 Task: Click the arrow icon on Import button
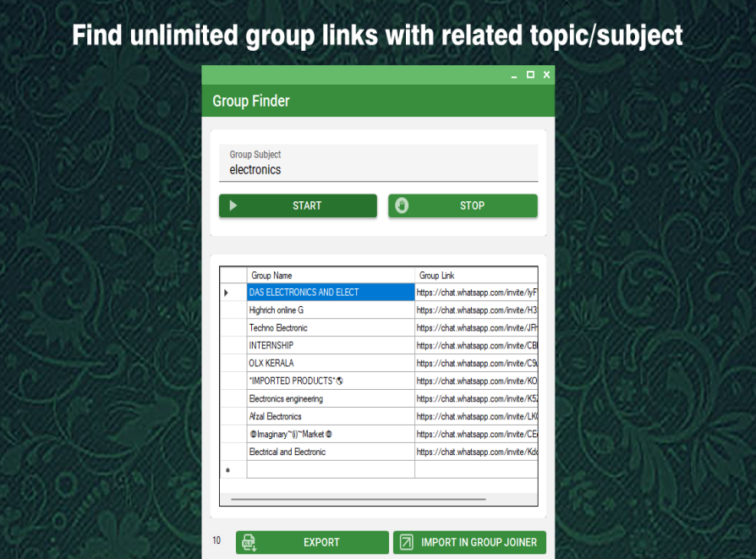tap(407, 542)
